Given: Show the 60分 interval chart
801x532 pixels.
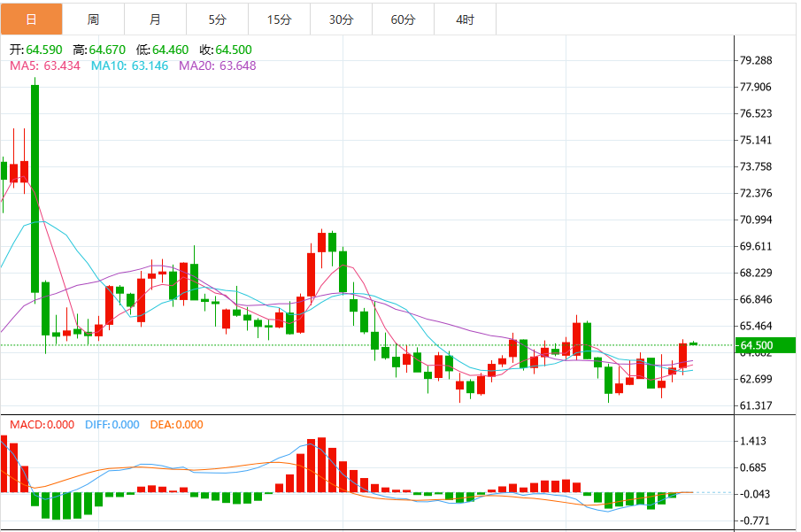Looking at the screenshot, I should 403,19.
